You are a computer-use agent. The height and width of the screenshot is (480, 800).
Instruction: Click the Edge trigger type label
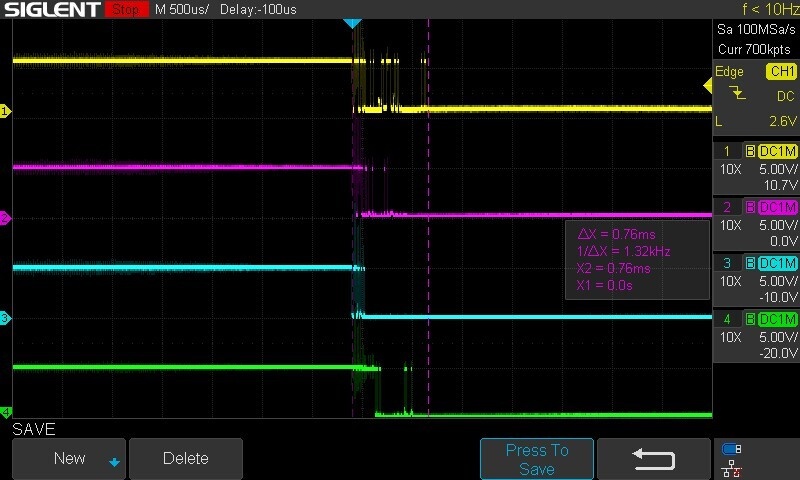729,71
